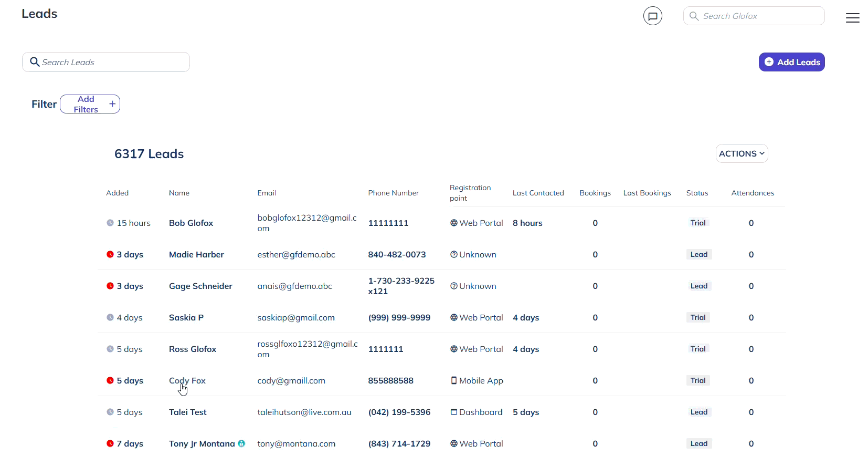Click Trial status badge for Bob Glofox
868x456 pixels.
pos(698,223)
